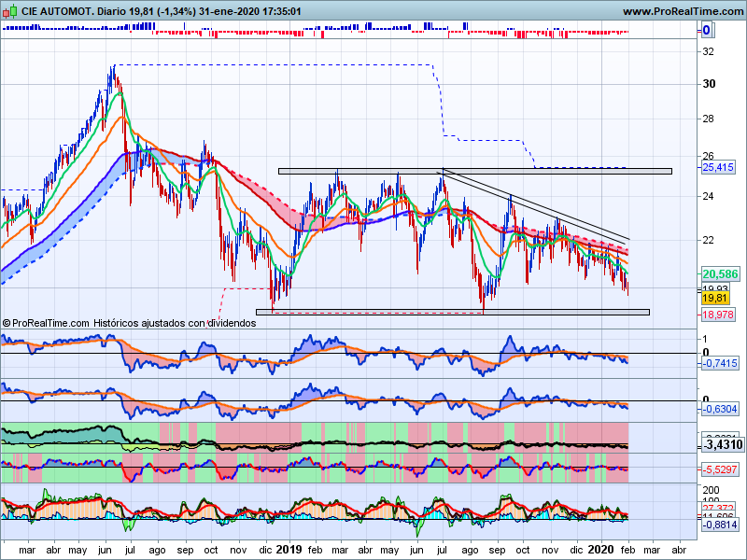The height and width of the screenshot is (560, 747).
Task: Click the 2020 year label on the time axis
Action: point(601,550)
